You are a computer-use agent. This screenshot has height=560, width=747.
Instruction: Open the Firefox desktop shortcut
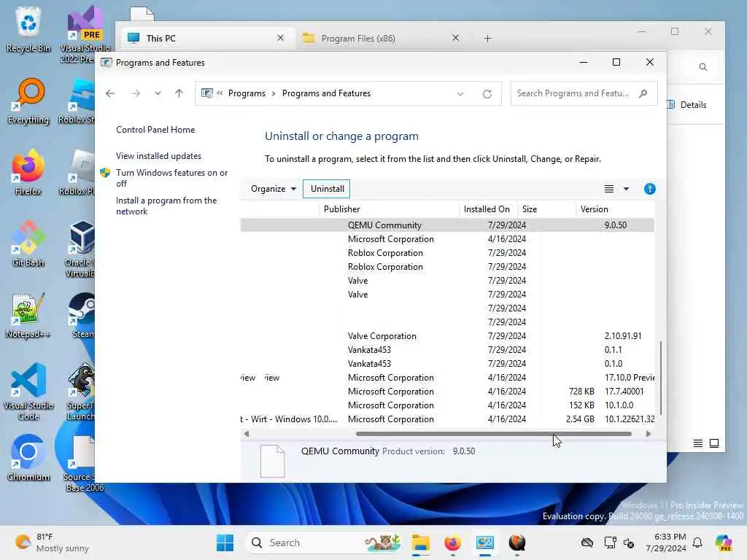28,172
